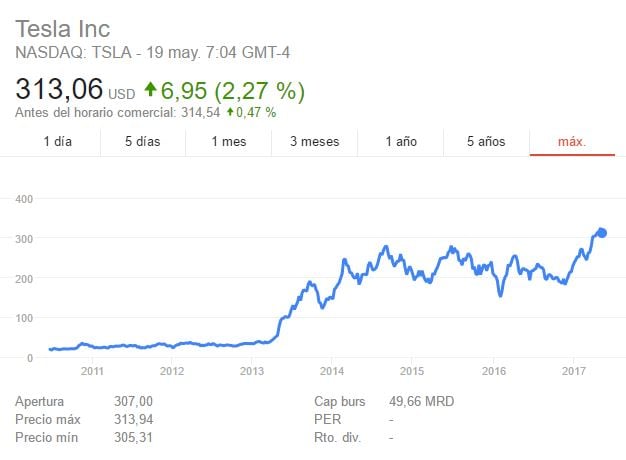Choose the 1 año tab
This screenshot has width=626, height=460.
click(x=400, y=142)
